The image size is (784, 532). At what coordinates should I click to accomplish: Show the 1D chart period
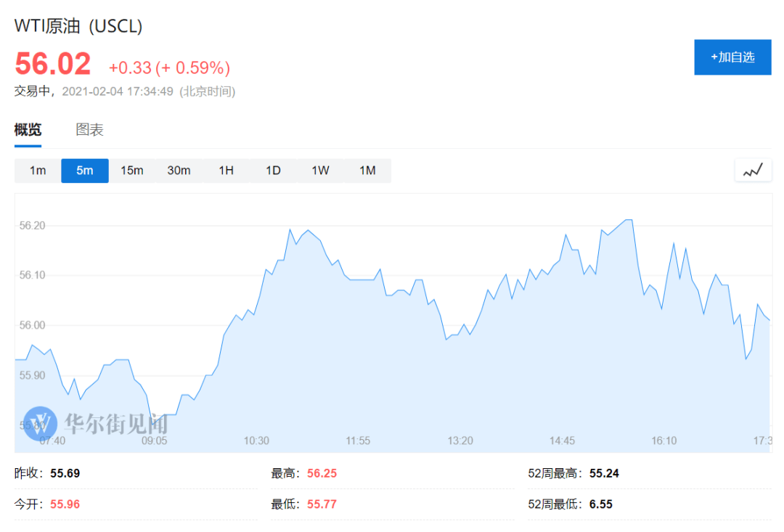273,171
